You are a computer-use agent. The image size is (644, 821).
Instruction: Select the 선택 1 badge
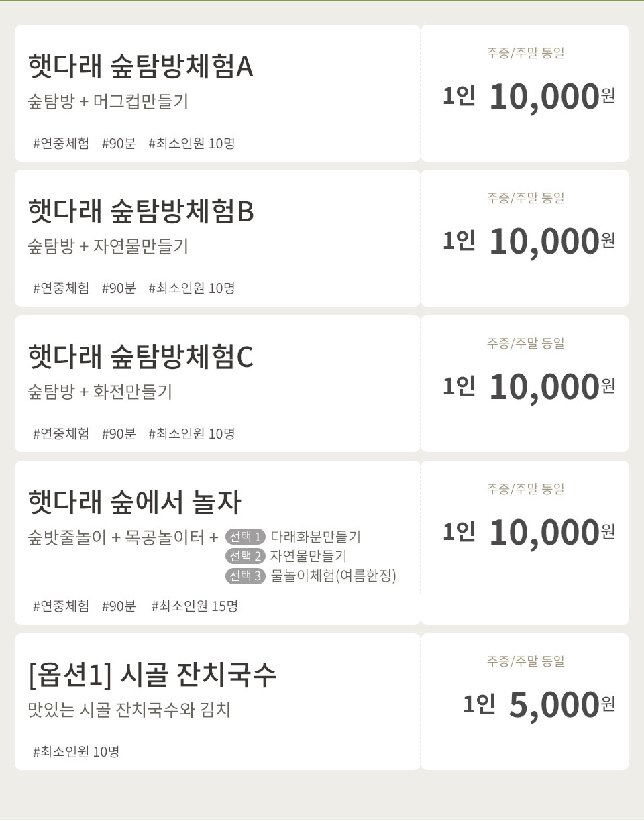click(x=246, y=537)
